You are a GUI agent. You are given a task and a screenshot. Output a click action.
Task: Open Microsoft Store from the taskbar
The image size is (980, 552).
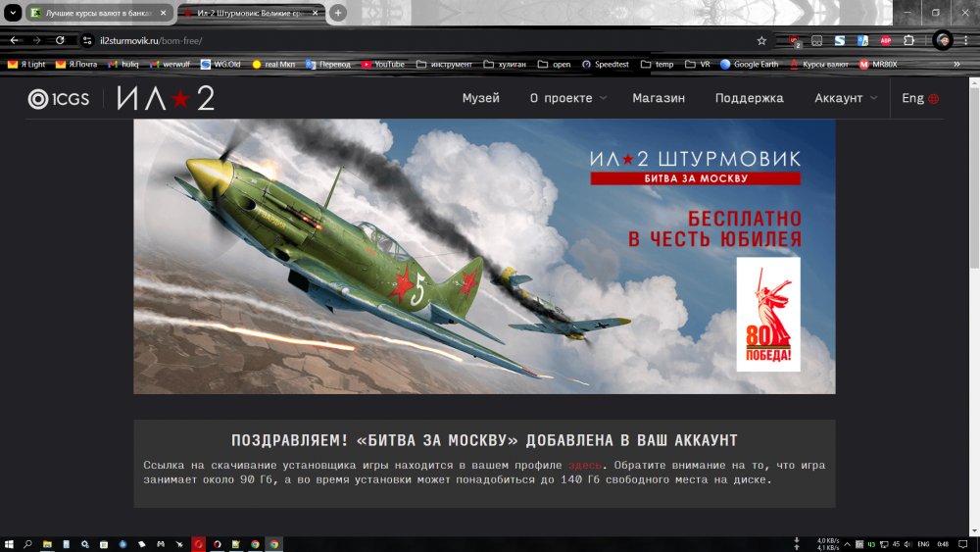(104, 544)
